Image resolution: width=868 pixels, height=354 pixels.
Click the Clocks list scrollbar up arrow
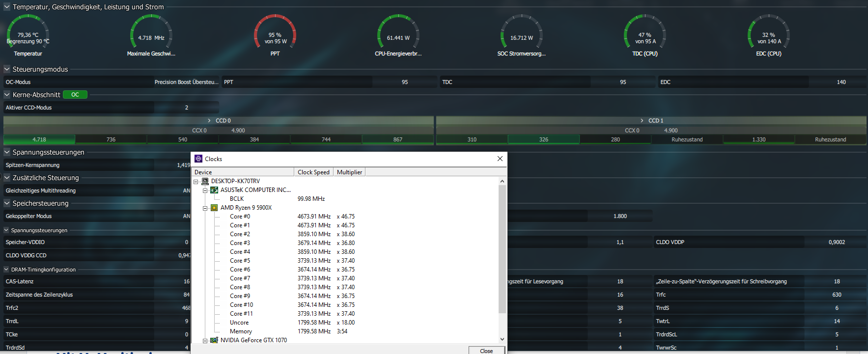coord(502,181)
